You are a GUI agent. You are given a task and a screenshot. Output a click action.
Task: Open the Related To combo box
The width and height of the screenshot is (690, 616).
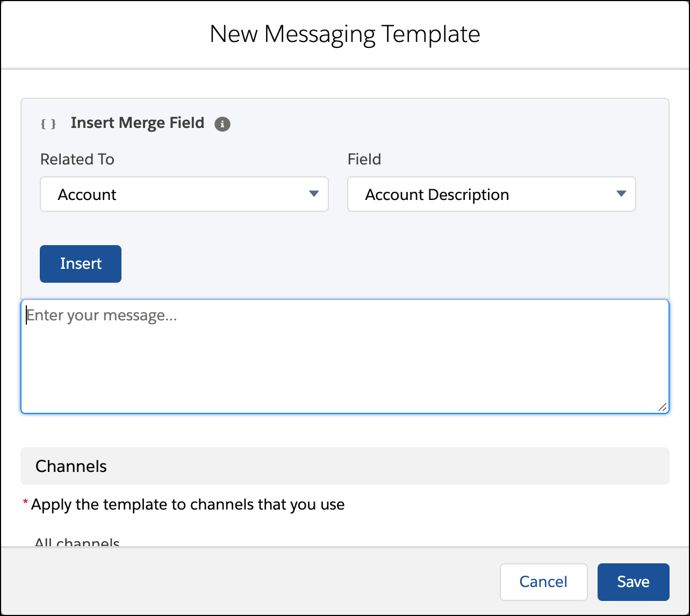[184, 194]
